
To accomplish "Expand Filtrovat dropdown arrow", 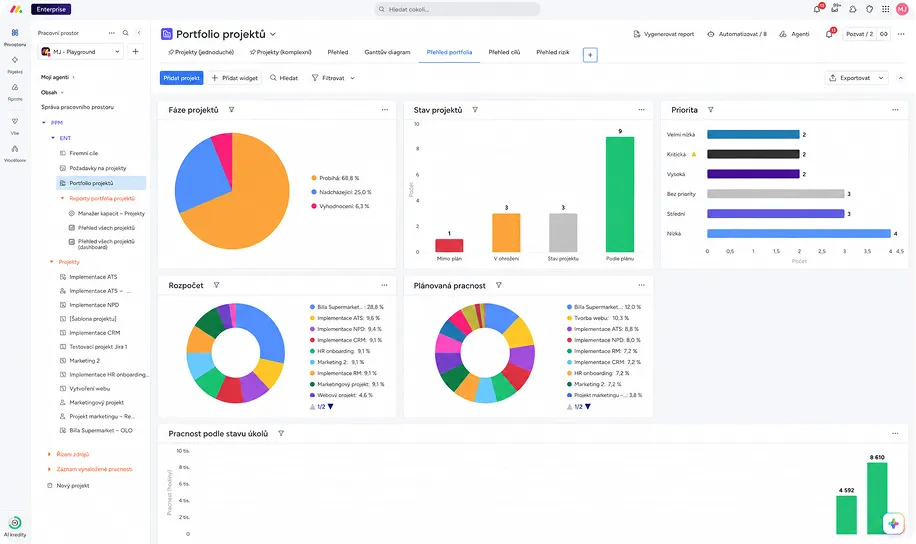I will tap(352, 78).
